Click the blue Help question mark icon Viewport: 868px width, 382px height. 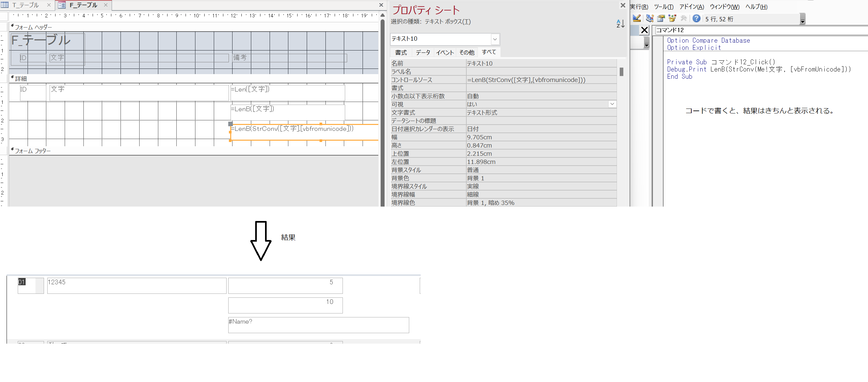[x=696, y=18]
